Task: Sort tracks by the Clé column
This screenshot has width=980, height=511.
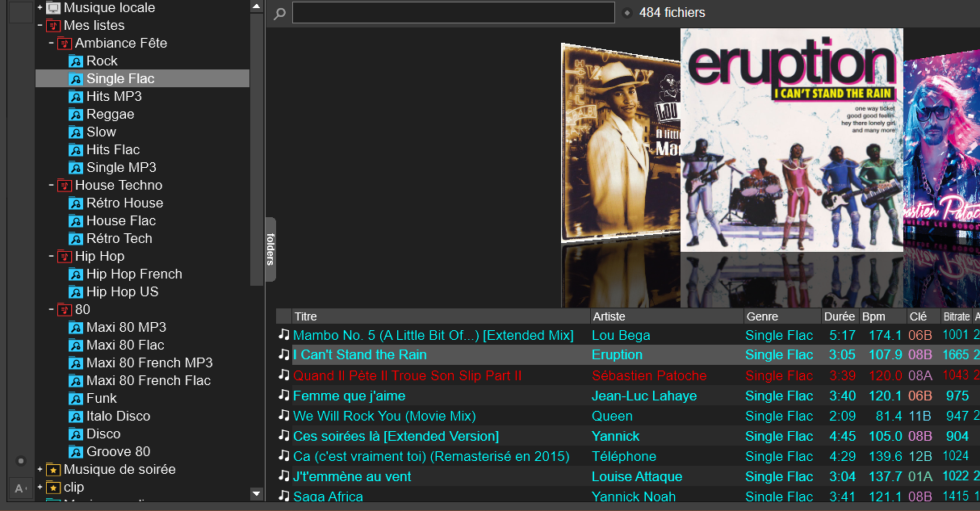Action: pyautogui.click(x=923, y=316)
